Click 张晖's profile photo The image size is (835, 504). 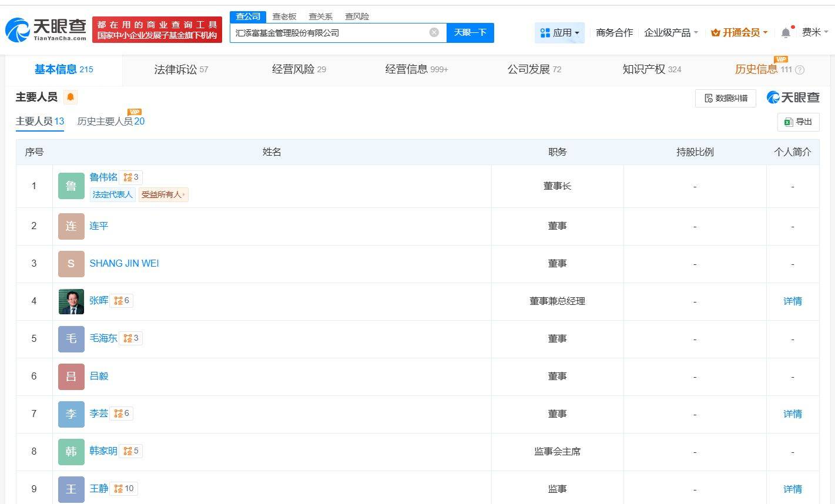pyautogui.click(x=71, y=301)
